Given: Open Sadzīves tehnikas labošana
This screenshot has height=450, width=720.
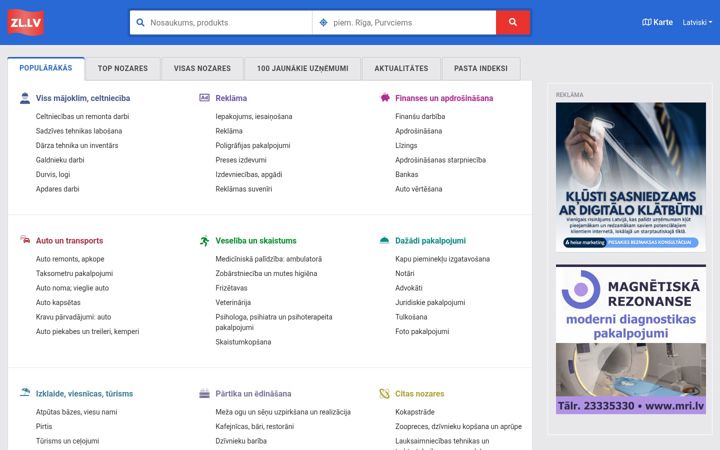Looking at the screenshot, I should pyautogui.click(x=79, y=131).
